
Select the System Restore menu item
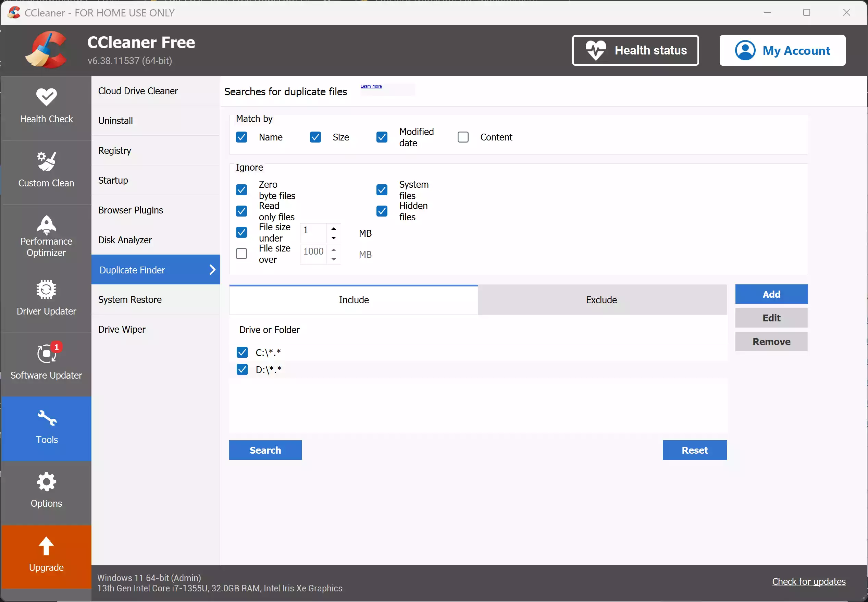tap(130, 299)
